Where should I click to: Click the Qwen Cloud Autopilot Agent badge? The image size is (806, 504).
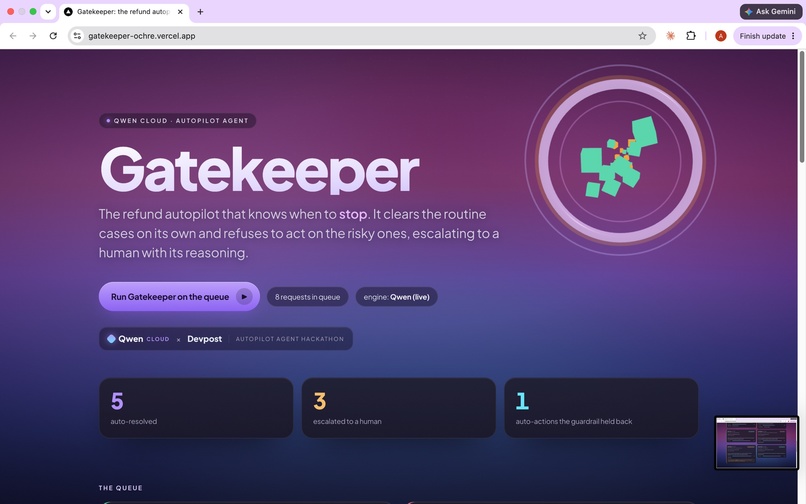pyautogui.click(x=177, y=121)
